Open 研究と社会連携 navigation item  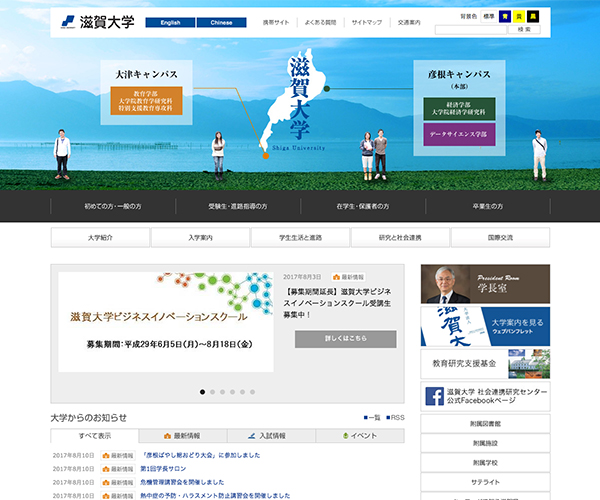[x=400, y=238]
